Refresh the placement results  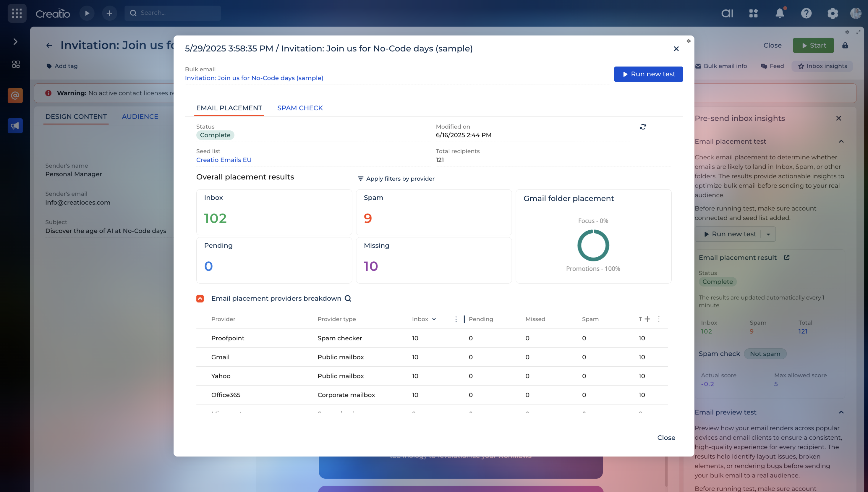point(643,127)
